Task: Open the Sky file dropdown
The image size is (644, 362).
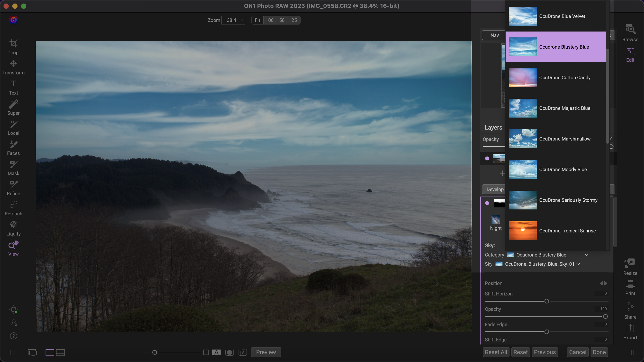Action: [578, 264]
